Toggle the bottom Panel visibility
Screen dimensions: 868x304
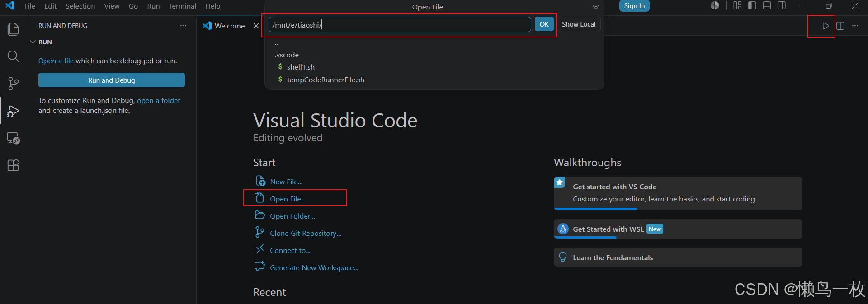tap(767, 6)
